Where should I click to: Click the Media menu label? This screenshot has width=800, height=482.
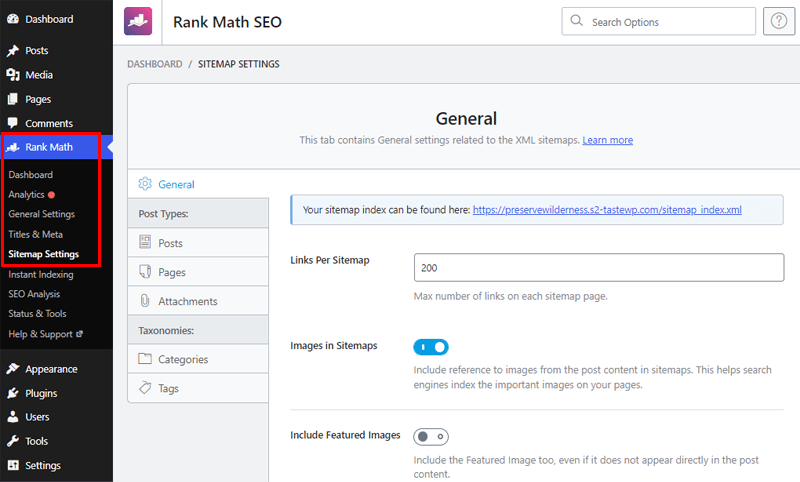coord(39,75)
